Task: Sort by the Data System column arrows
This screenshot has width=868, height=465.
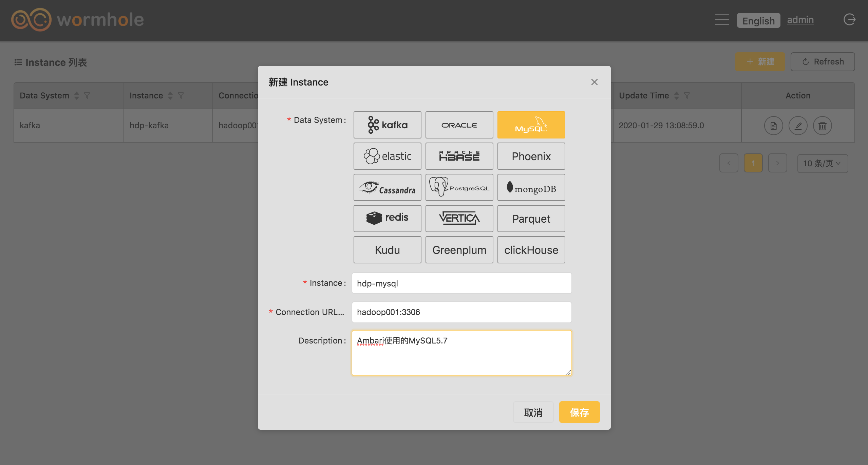Action: [x=77, y=96]
